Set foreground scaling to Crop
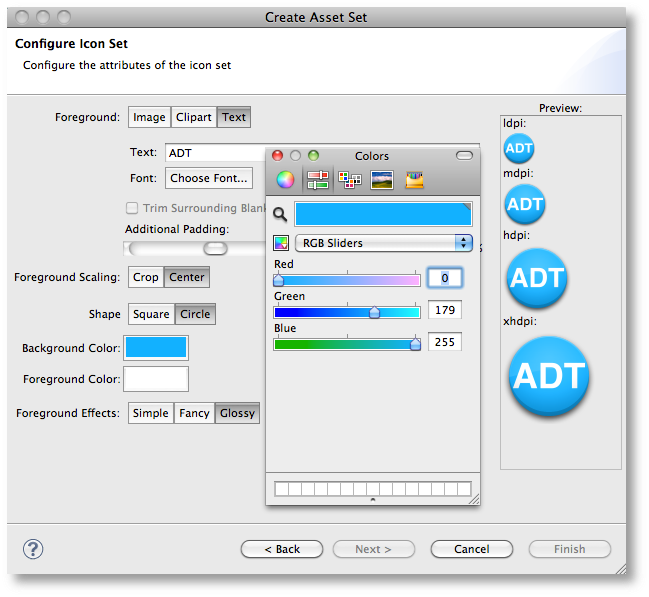The width and height of the screenshot is (649, 597). (x=146, y=277)
